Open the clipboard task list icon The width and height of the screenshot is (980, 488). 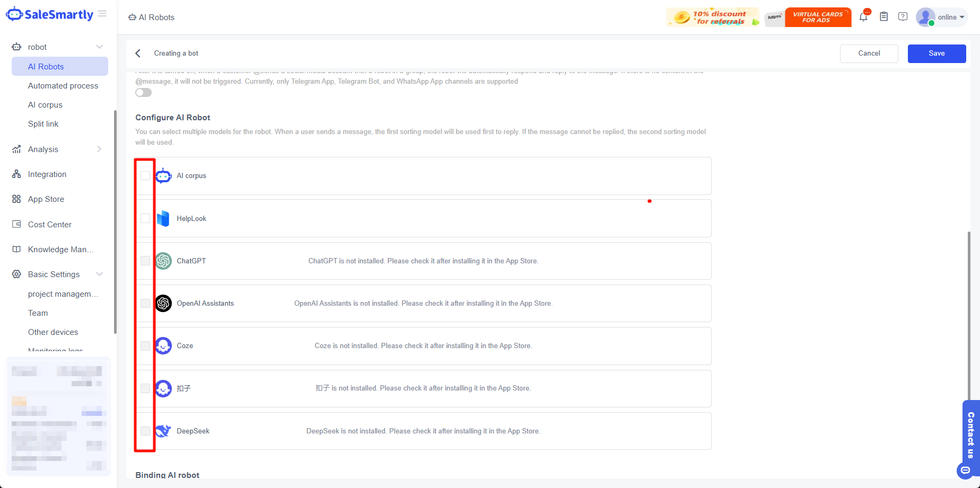(883, 17)
